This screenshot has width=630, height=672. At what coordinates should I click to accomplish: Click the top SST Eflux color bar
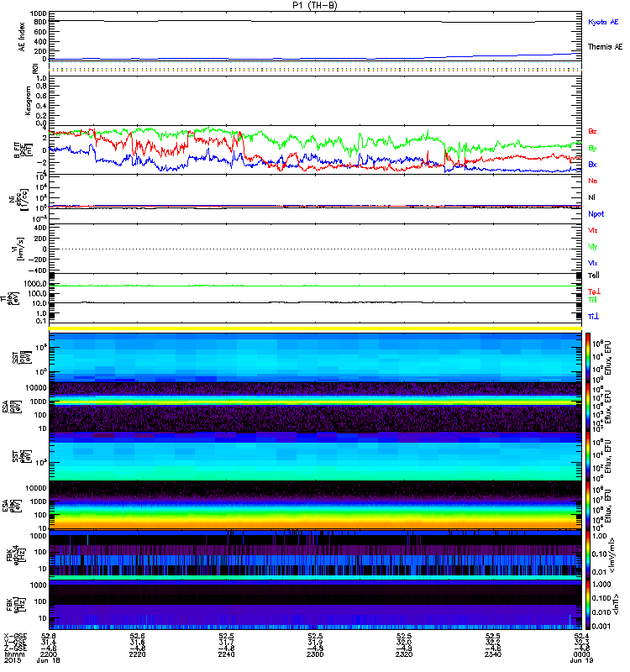click(586, 356)
